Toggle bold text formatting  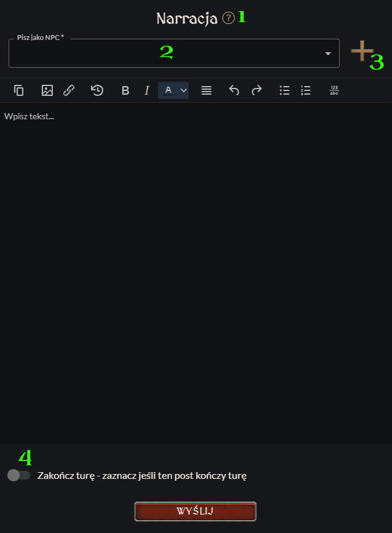click(x=125, y=90)
